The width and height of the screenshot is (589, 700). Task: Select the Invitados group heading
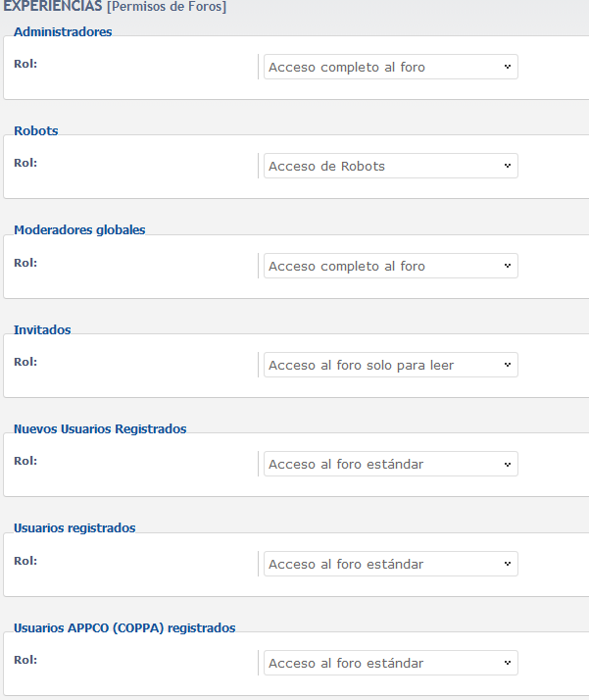(x=42, y=329)
